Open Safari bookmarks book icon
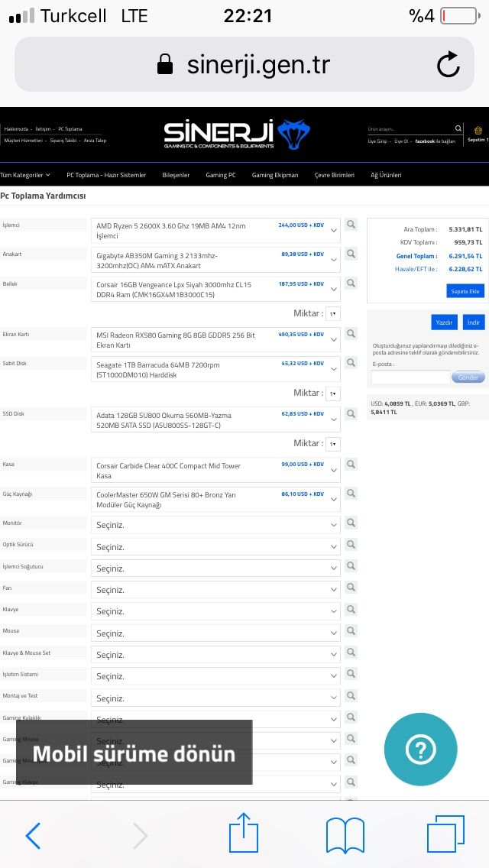The height and width of the screenshot is (868, 489). 345,835
